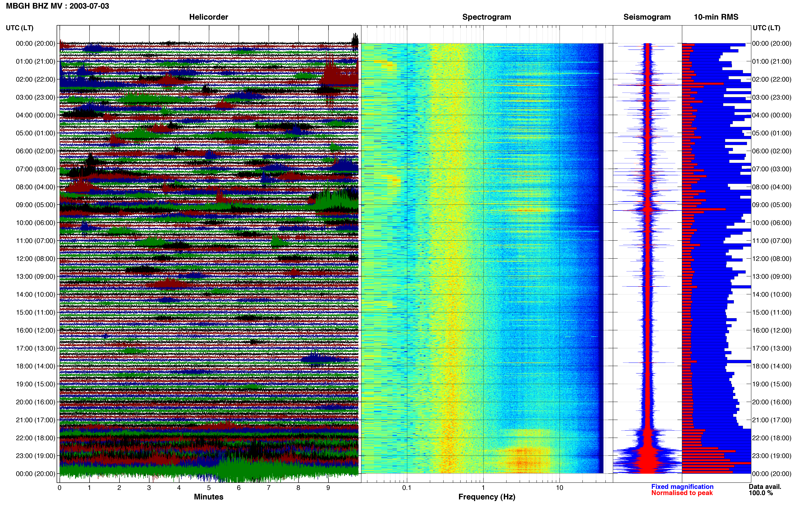The image size is (812, 508).
Task: Click the left '22:00 (18:00)' time label
Action: click(x=36, y=438)
